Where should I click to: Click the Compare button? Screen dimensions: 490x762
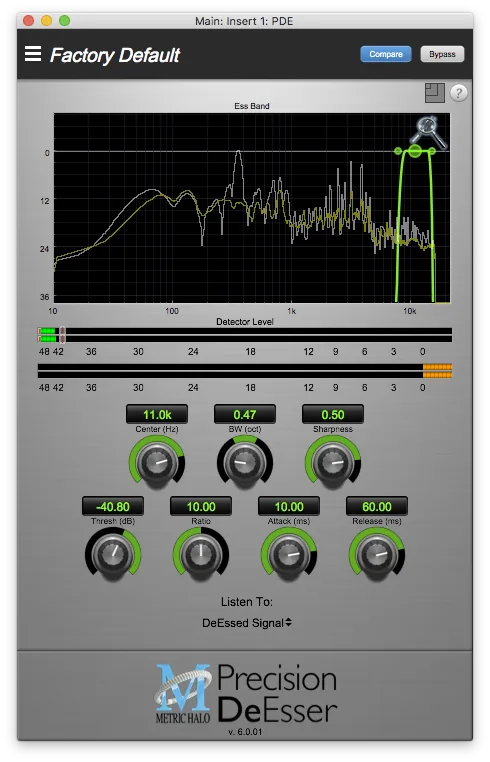click(x=385, y=54)
